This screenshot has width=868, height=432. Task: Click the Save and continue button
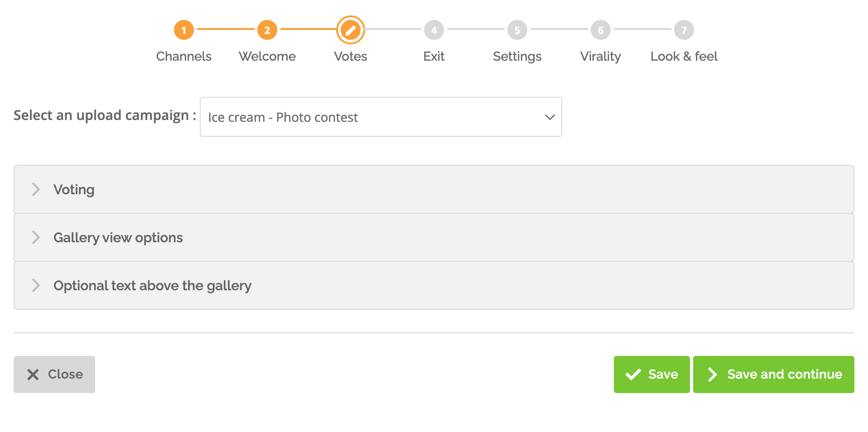click(774, 374)
